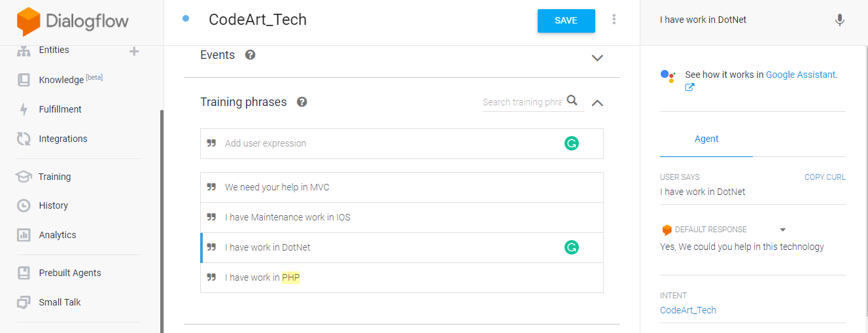Open the external link icon for Google Assistant

click(x=689, y=88)
